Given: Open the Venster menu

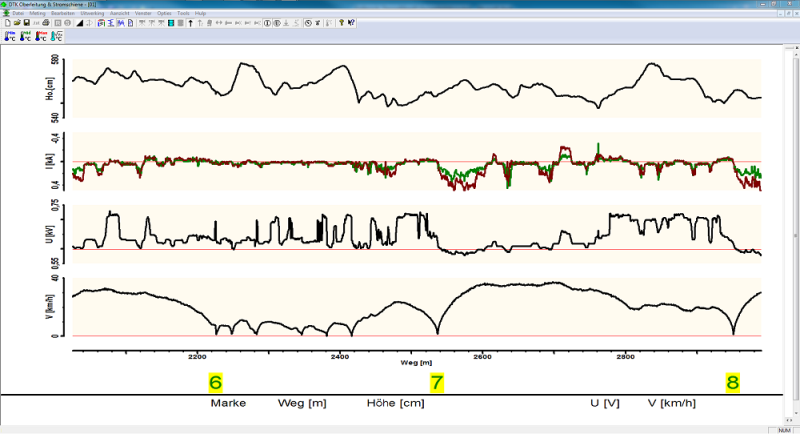Looking at the screenshot, I should [143, 13].
